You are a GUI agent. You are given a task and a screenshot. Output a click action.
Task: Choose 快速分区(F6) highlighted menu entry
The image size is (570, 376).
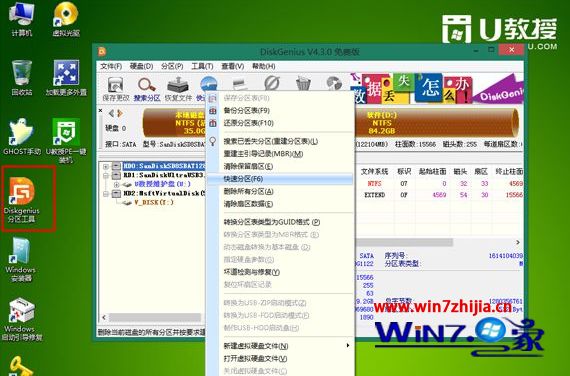coord(280,179)
